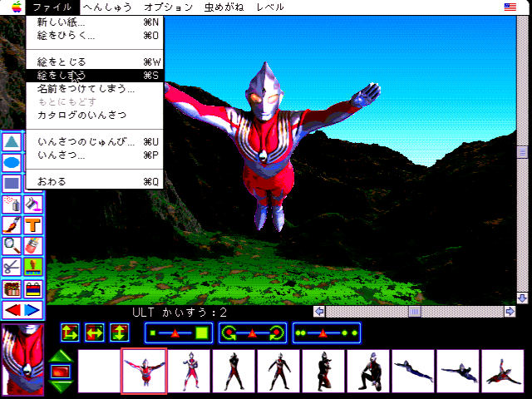The width and height of the screenshot is (532, 399).
Task: Select the dark Ultraman arms-out stamp
Action: [278, 372]
